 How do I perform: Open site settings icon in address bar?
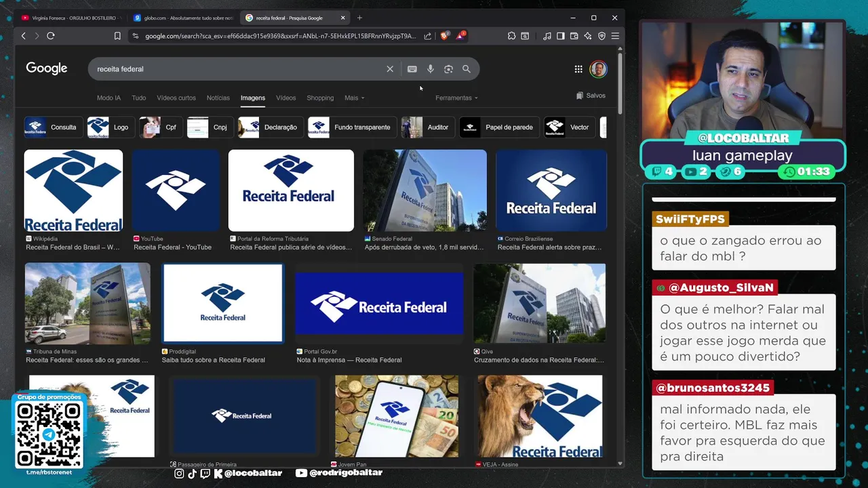[x=136, y=36]
